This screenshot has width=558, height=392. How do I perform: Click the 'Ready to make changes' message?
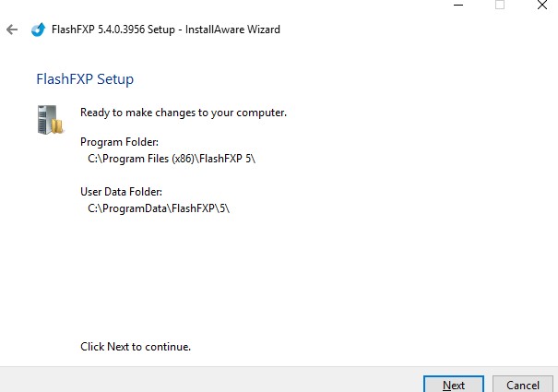click(x=184, y=113)
